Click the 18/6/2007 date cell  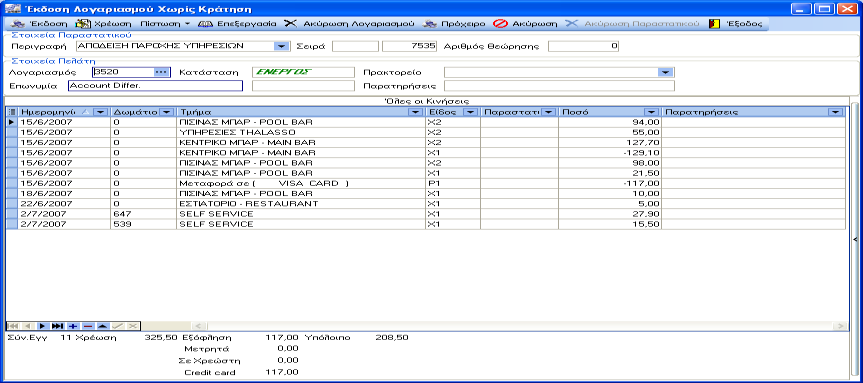pyautogui.click(x=64, y=194)
